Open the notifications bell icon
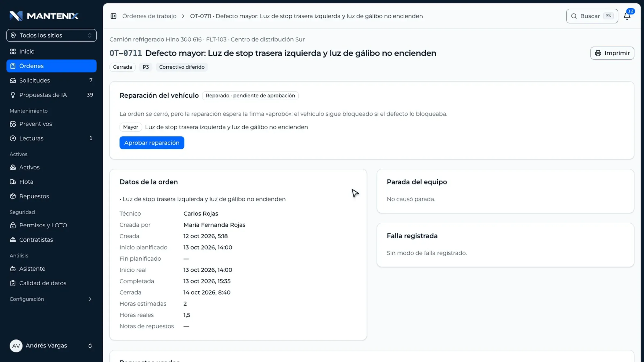 tap(627, 16)
